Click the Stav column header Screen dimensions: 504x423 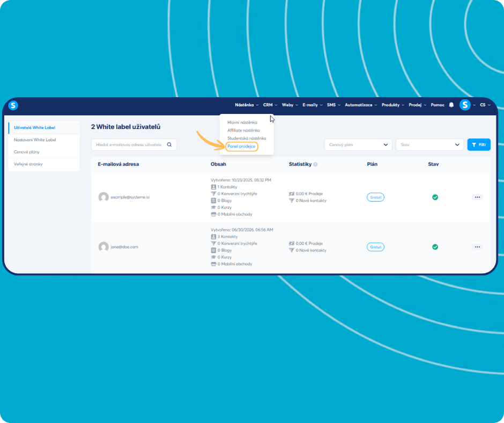click(x=433, y=164)
